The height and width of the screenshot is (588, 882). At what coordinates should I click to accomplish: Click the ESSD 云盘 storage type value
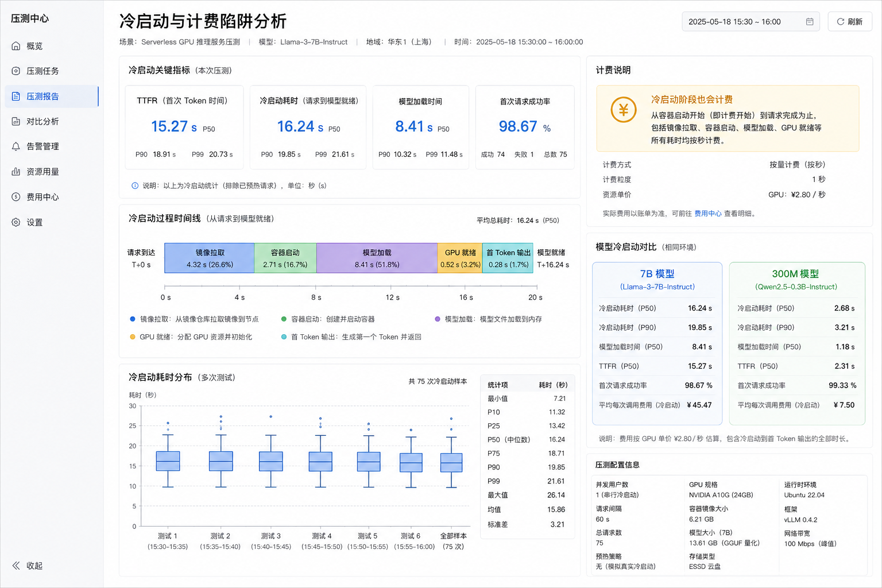(705, 567)
